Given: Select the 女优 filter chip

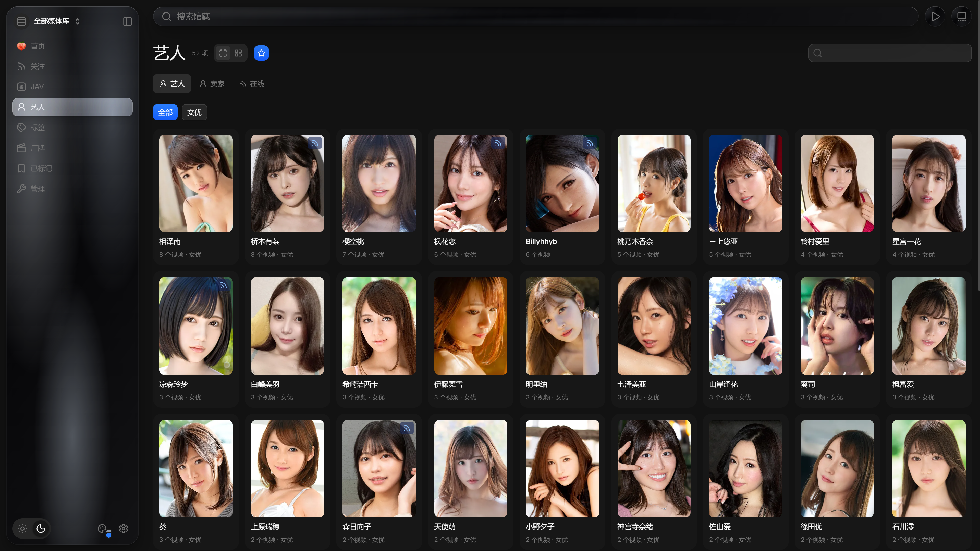Looking at the screenshot, I should 194,112.
